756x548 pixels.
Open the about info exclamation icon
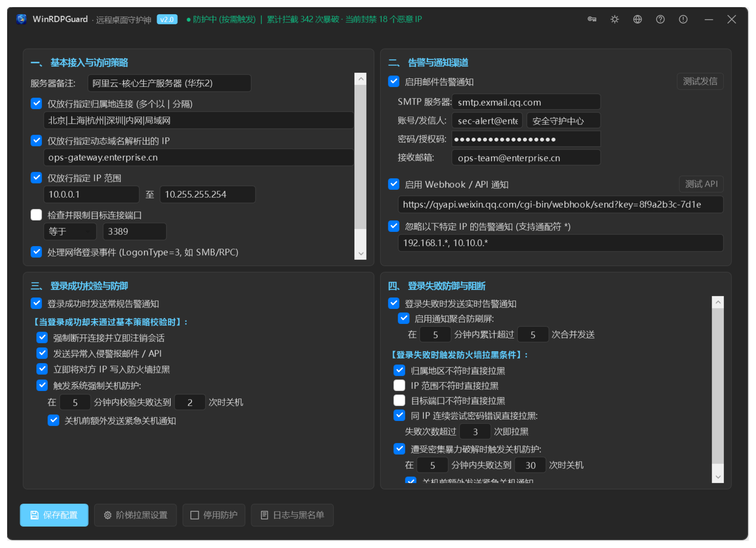click(x=683, y=19)
